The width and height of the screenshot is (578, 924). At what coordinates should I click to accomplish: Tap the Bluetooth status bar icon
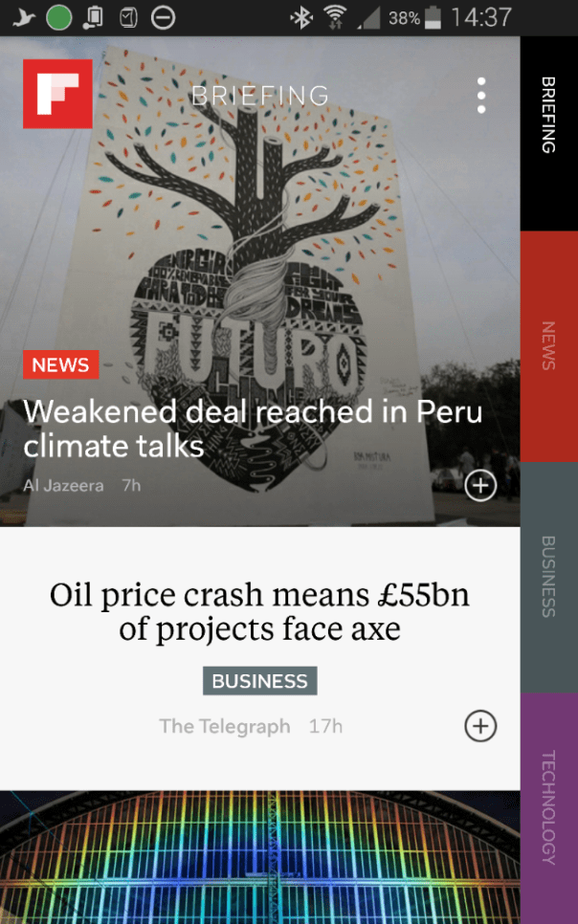[x=301, y=17]
